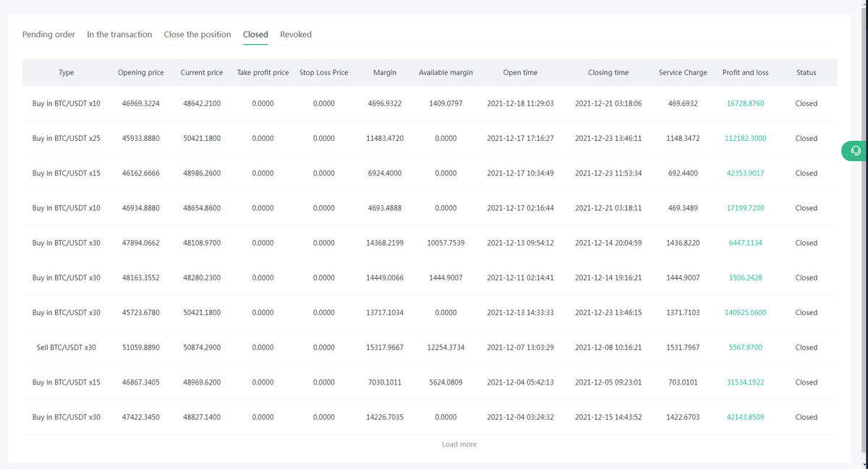
Task: Select the Sell BTC/USDT x30 row type
Action: [67, 348]
